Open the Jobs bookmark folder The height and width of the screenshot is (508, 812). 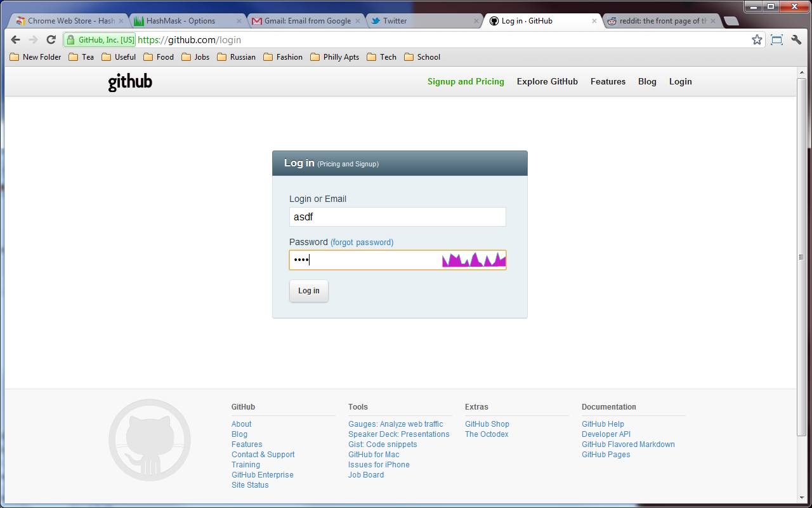(x=195, y=57)
